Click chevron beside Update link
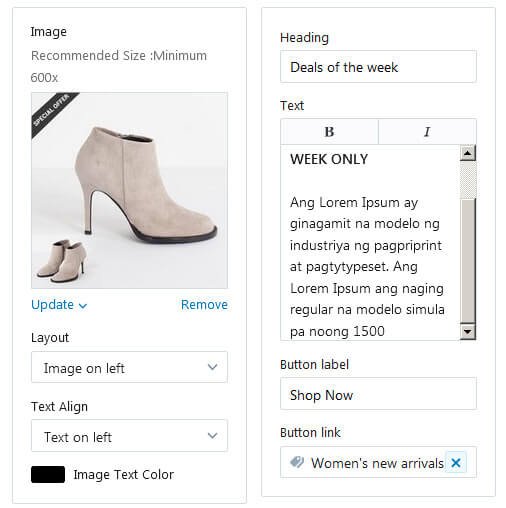This screenshot has width=506, height=508. pyautogui.click(x=83, y=305)
